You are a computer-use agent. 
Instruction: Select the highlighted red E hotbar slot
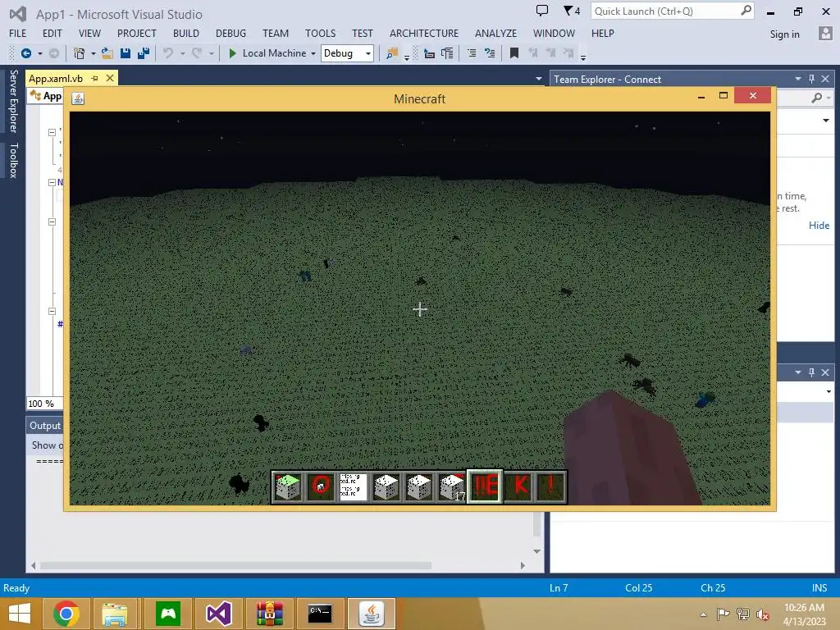point(486,486)
